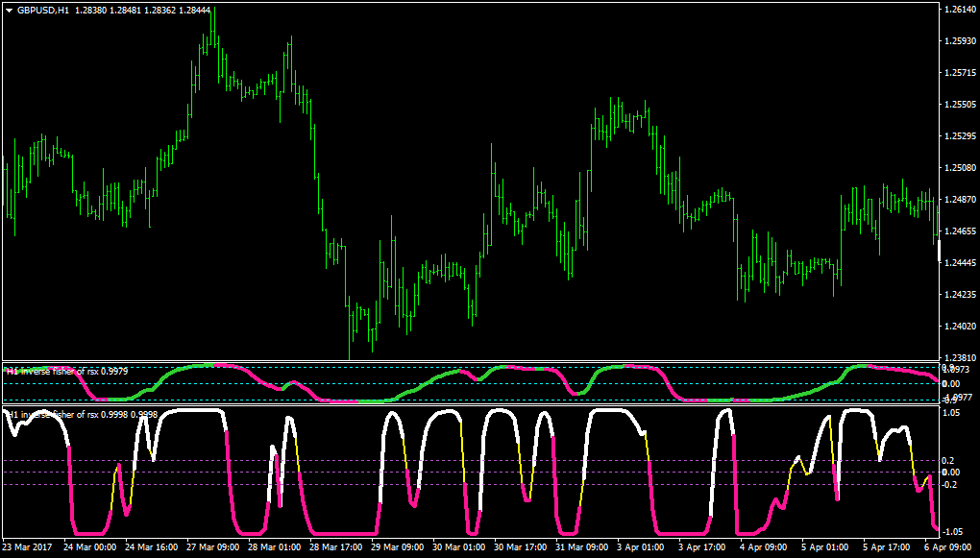
Task: Click price level 1.24235 on the axis
Action: coord(960,294)
